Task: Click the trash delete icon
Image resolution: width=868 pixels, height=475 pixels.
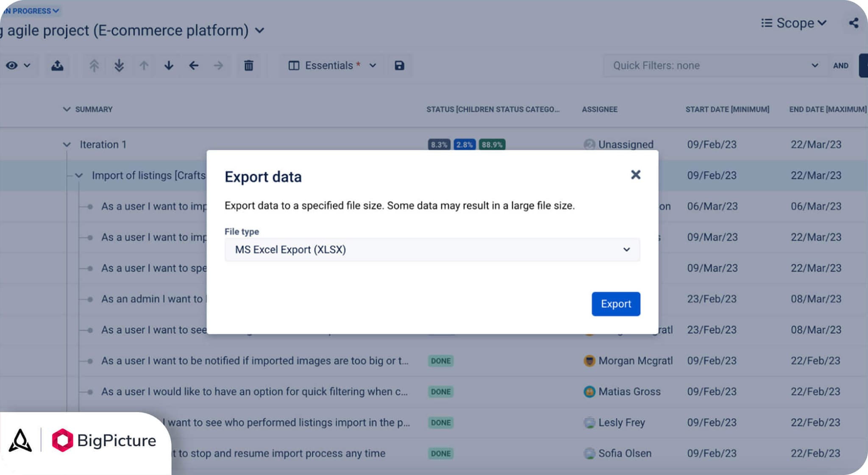Action: point(249,66)
